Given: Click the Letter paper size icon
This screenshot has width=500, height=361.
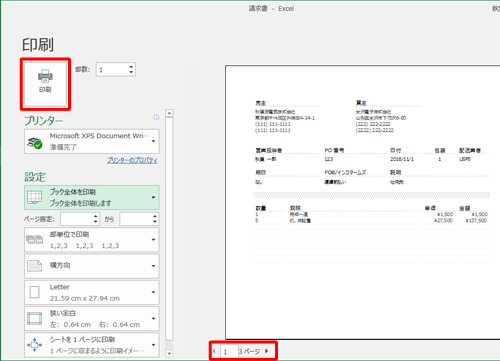Looking at the screenshot, I should (x=35, y=292).
